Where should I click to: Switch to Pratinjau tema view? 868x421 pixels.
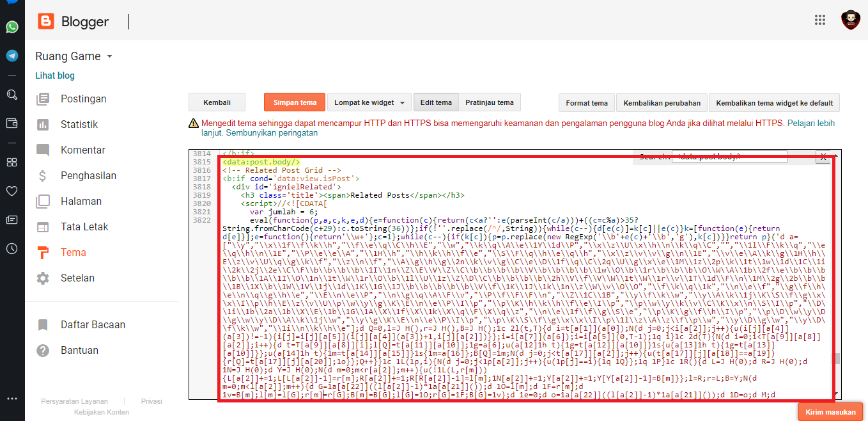point(490,102)
